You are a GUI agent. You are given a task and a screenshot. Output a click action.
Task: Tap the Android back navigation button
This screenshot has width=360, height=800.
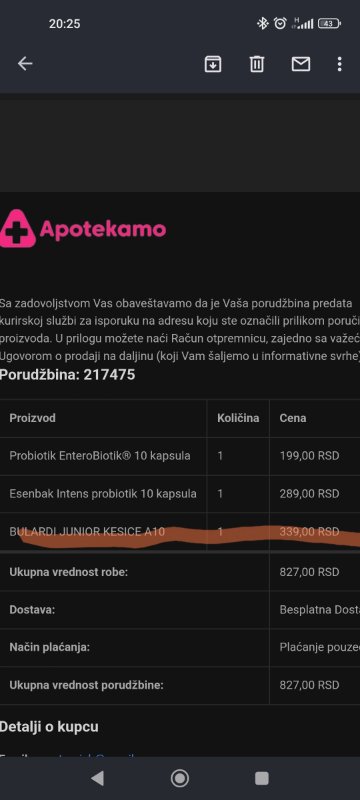pos(97,778)
